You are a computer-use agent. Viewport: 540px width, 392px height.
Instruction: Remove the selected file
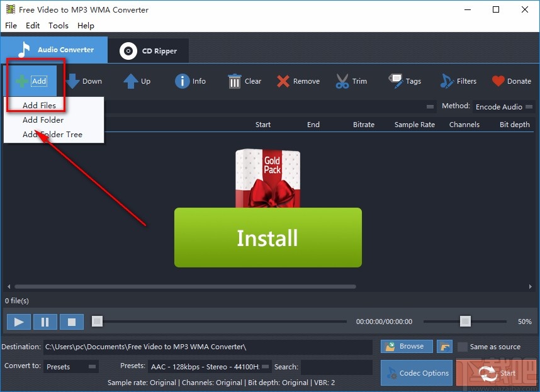point(298,81)
